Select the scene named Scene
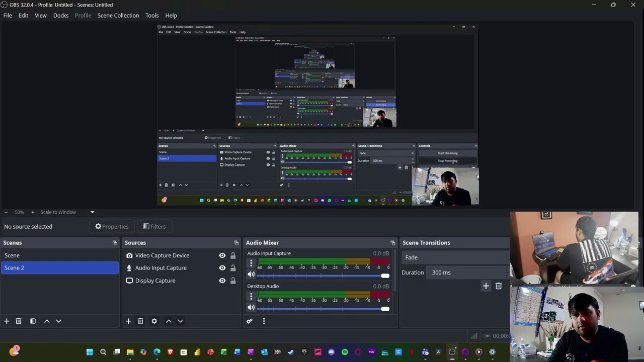Screen dimensions: 644x362 59,255
